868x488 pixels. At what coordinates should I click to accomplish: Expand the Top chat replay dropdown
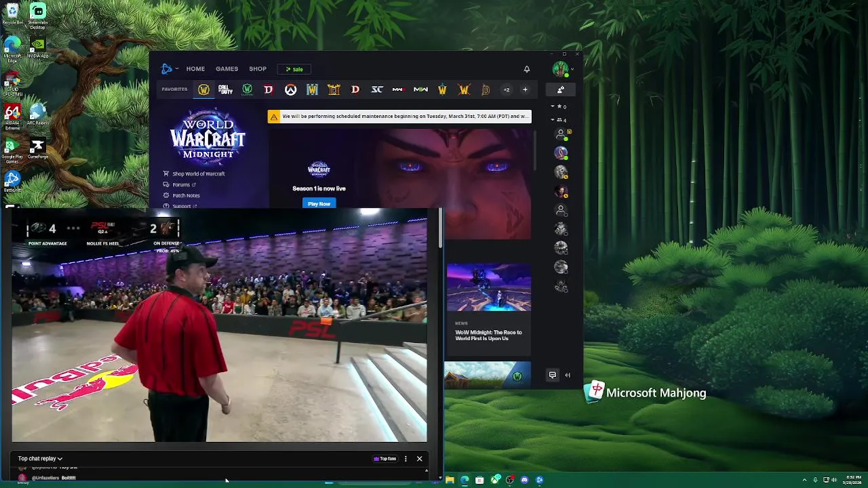point(40,459)
